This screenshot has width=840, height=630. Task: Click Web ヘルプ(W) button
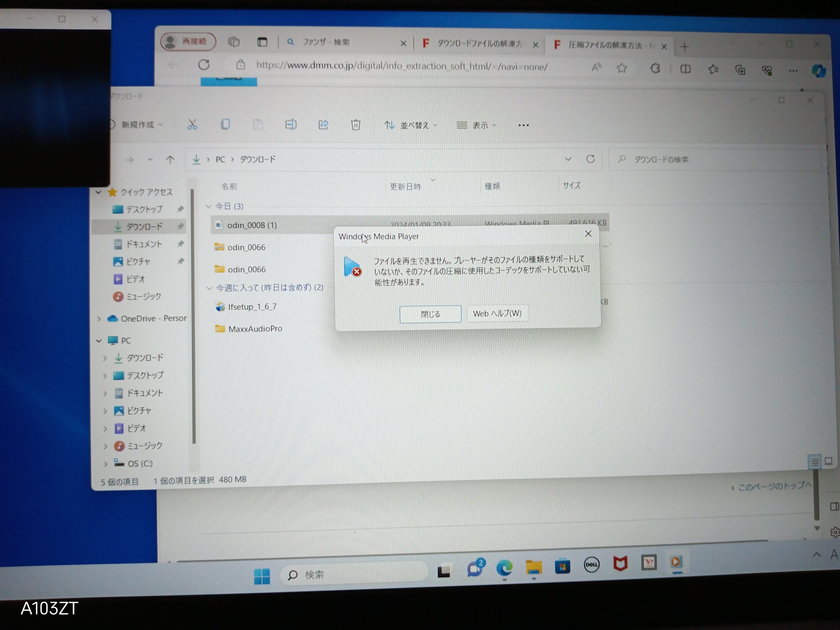(x=497, y=313)
